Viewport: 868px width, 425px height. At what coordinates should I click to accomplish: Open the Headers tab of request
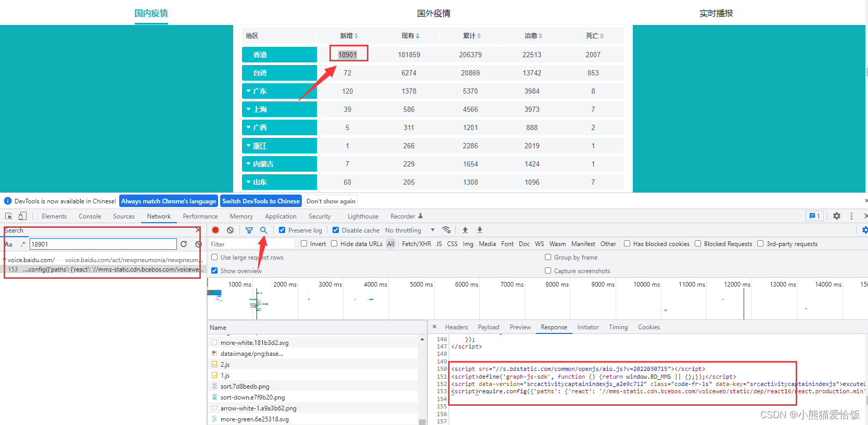(x=456, y=327)
